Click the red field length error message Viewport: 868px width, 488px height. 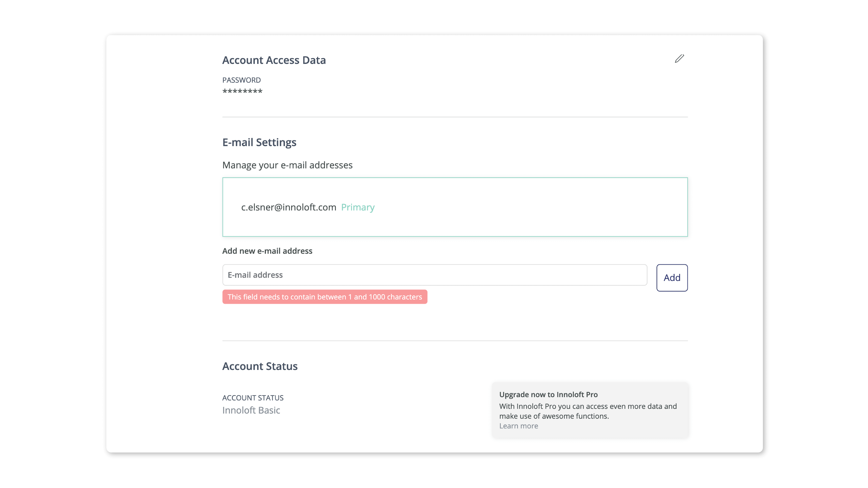[x=325, y=297]
